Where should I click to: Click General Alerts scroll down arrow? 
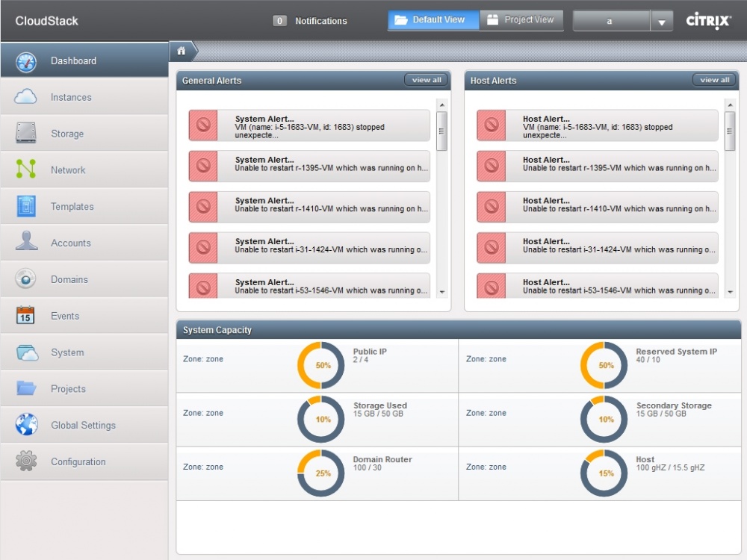[442, 292]
